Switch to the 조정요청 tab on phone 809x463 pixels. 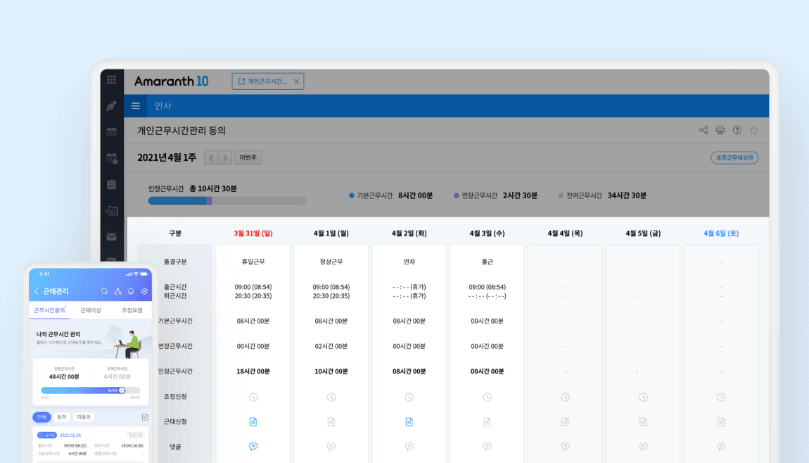132,310
